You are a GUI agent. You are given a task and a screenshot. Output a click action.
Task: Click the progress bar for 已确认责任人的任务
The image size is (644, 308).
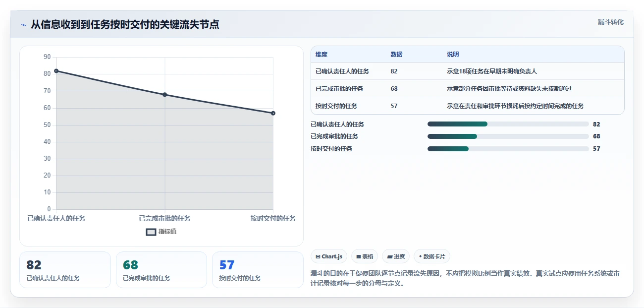point(508,124)
